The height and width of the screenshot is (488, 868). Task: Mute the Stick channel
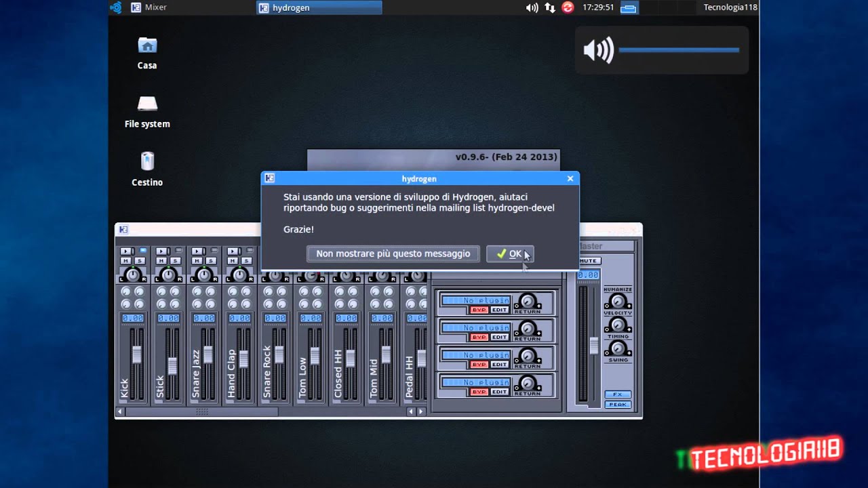[161, 261]
